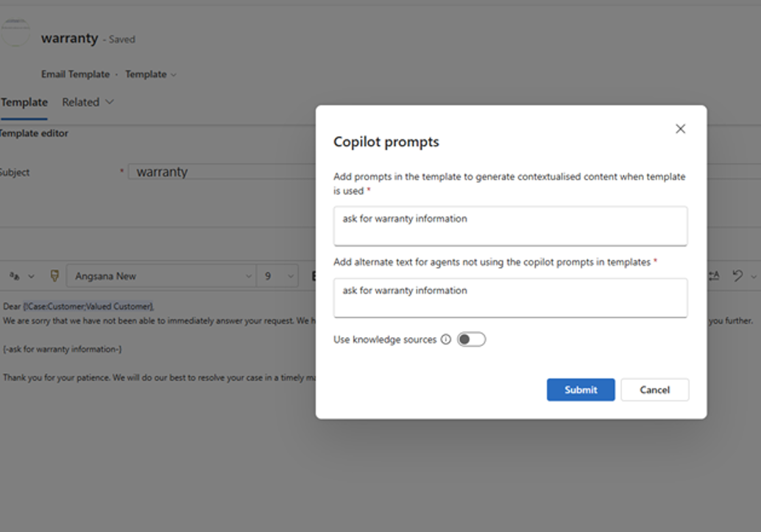Toggle the Use knowledge sources switch
This screenshot has height=532, width=761.
coord(471,339)
